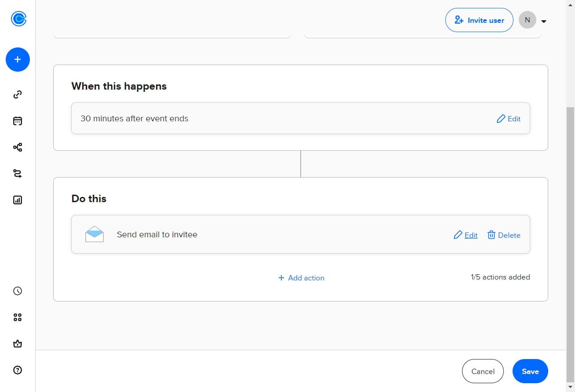Open Routing via the sidebar icon
The height and width of the screenshot is (392, 575).
(x=18, y=174)
